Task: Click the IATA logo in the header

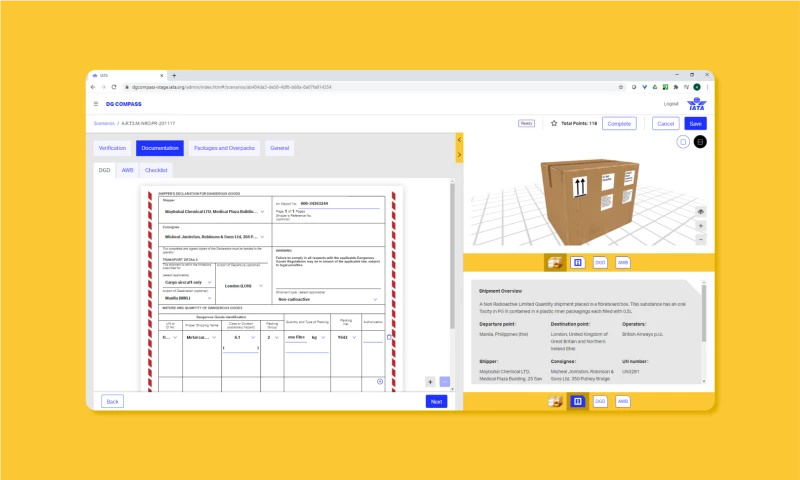Action: 696,104
